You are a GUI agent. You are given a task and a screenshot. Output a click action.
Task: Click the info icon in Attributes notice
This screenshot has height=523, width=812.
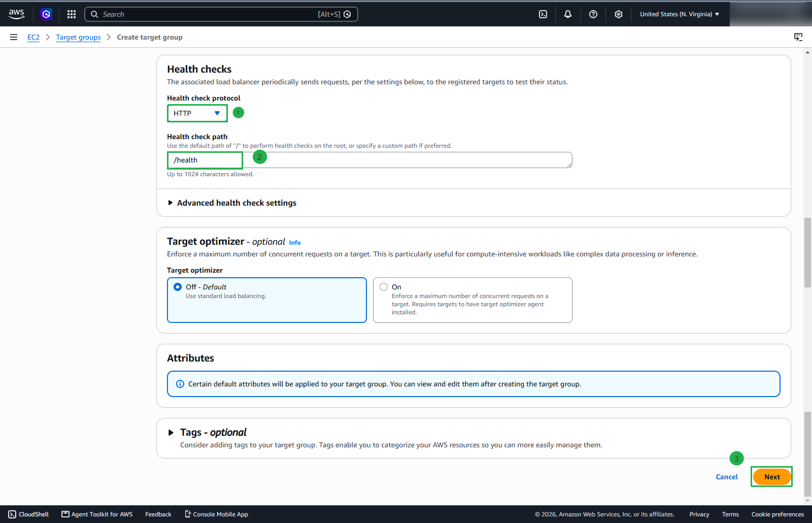coord(180,384)
